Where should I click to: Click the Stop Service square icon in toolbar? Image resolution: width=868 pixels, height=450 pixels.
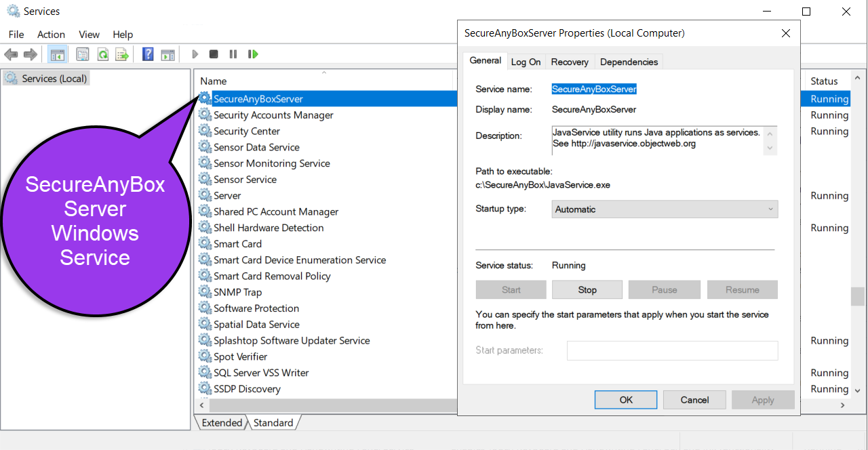pyautogui.click(x=214, y=54)
